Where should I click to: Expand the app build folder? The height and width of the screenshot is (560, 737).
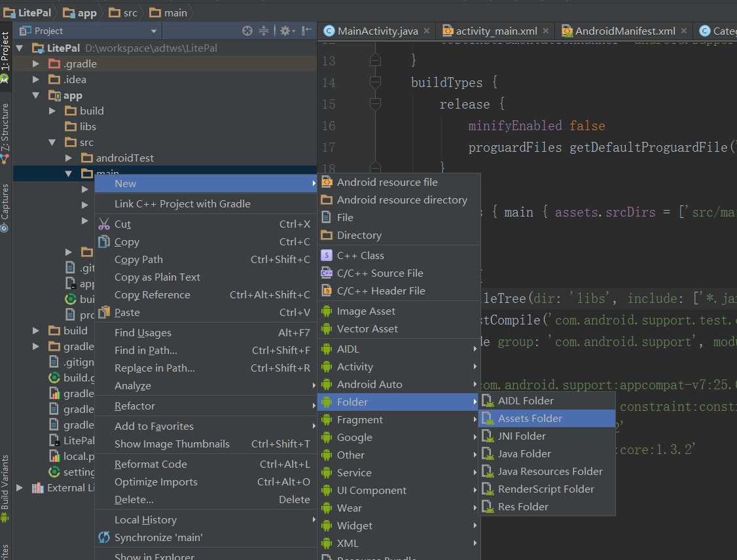pyautogui.click(x=52, y=111)
